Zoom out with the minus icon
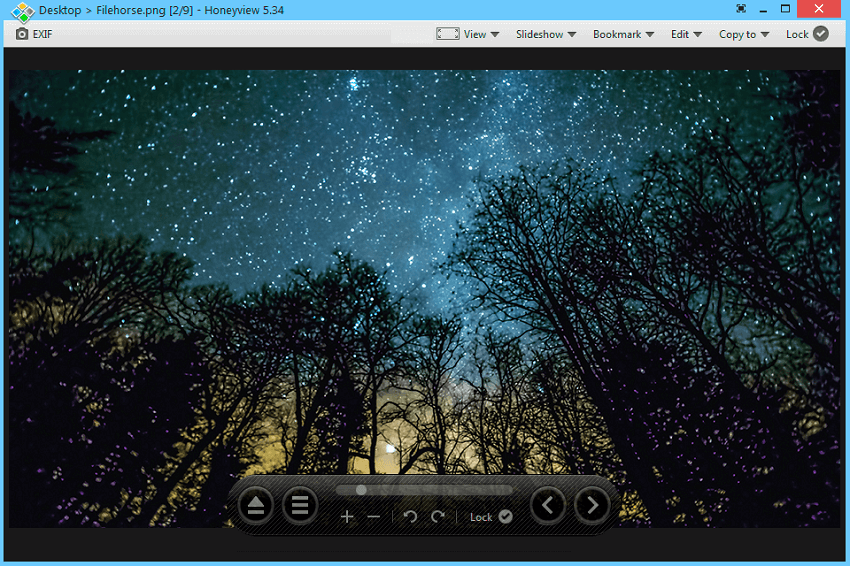 click(374, 517)
